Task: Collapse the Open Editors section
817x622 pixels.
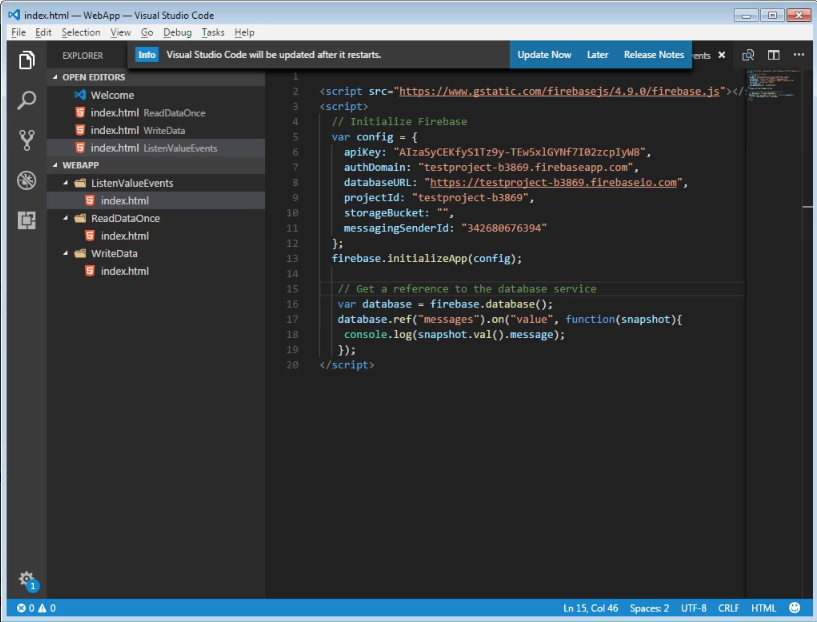Action: click(55, 77)
